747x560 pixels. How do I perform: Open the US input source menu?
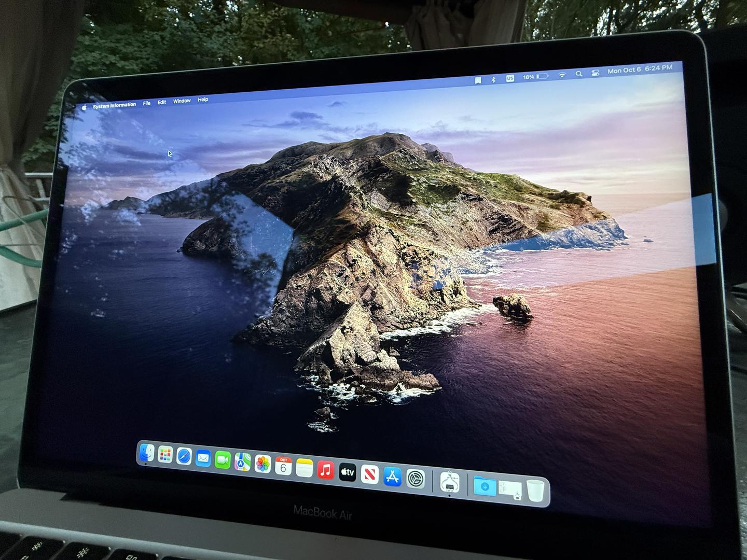(510, 78)
